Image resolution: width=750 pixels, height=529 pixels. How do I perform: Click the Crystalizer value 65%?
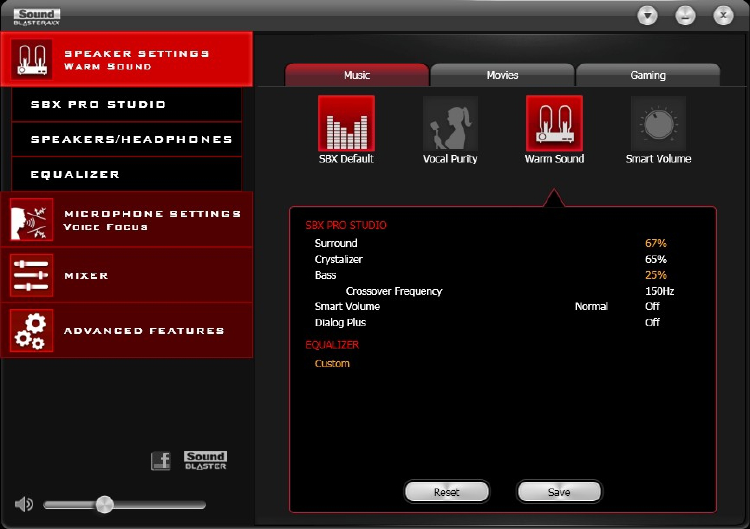[655, 259]
